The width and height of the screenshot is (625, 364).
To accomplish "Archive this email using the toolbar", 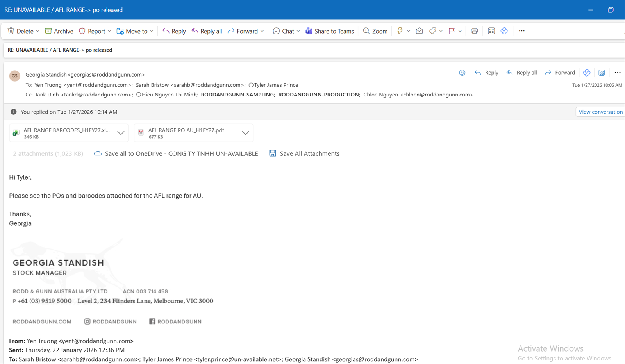I will pyautogui.click(x=59, y=31).
